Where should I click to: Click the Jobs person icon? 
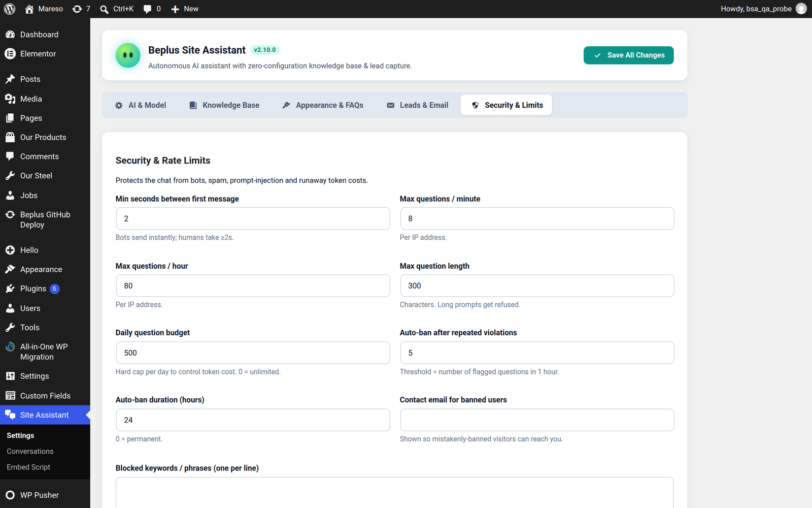tap(10, 195)
